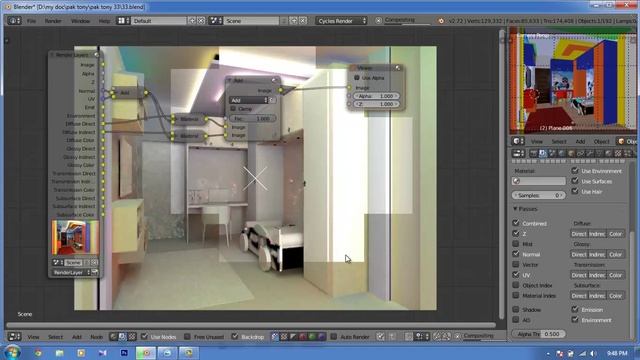Open the Render menu in top bar
The image size is (640, 360).
coord(53,21)
